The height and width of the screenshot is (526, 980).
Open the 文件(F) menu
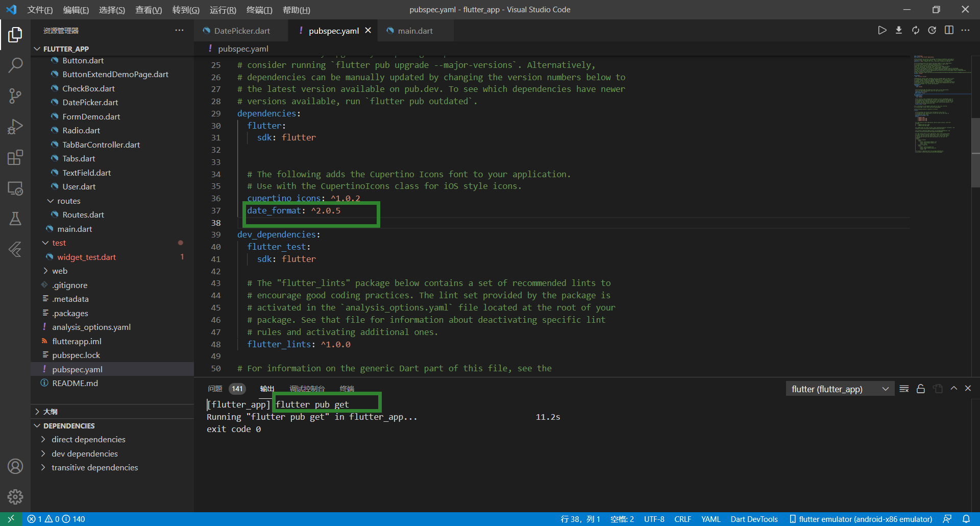40,10
